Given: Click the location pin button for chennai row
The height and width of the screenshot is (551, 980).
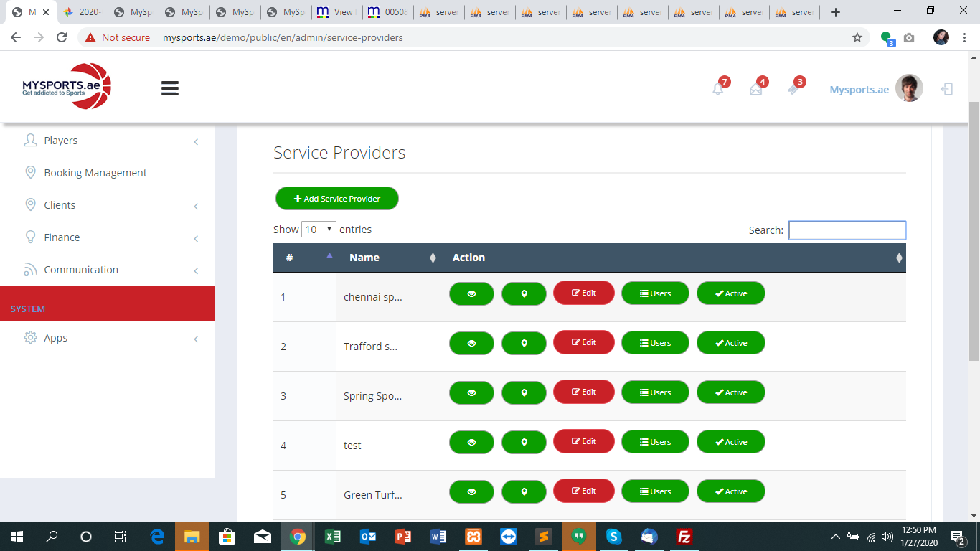Looking at the screenshot, I should (524, 293).
